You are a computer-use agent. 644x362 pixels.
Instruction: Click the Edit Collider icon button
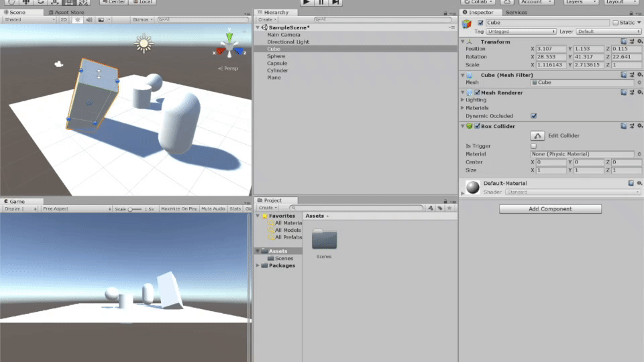(x=537, y=135)
